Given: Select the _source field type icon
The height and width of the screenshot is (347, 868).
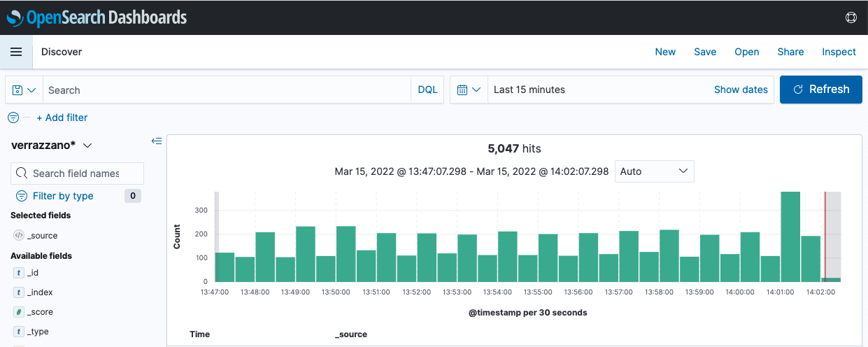Looking at the screenshot, I should pyautogui.click(x=19, y=236).
